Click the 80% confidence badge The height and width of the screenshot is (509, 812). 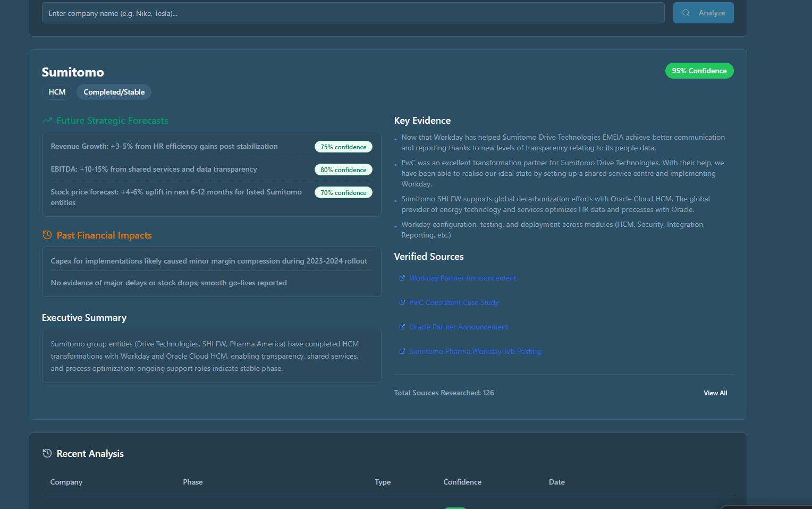click(x=343, y=170)
